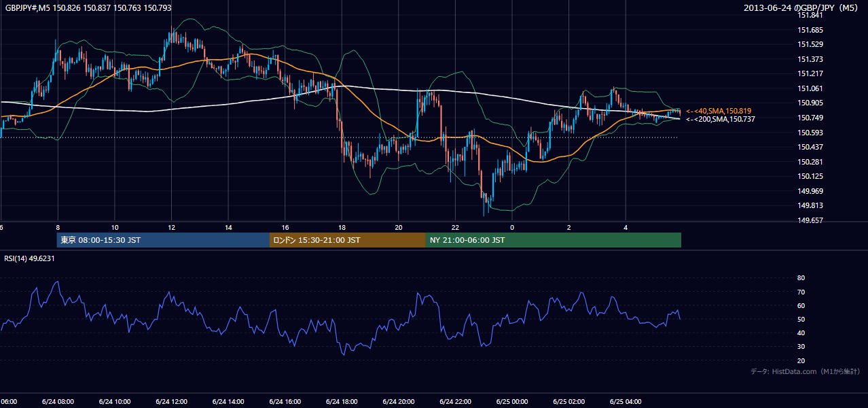Click the bottom date label 6/24 22:00

point(455,401)
